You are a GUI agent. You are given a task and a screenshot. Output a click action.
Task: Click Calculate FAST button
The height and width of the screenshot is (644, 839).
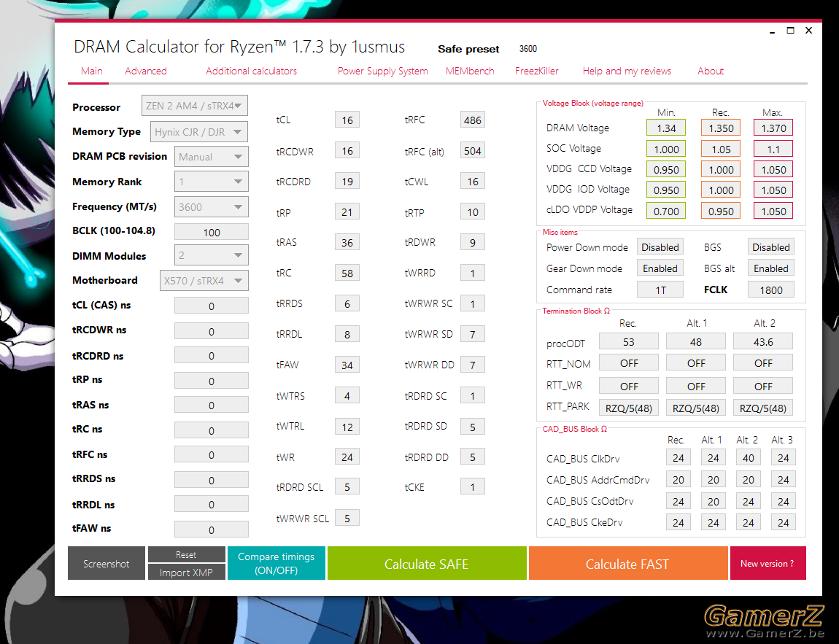(627, 563)
